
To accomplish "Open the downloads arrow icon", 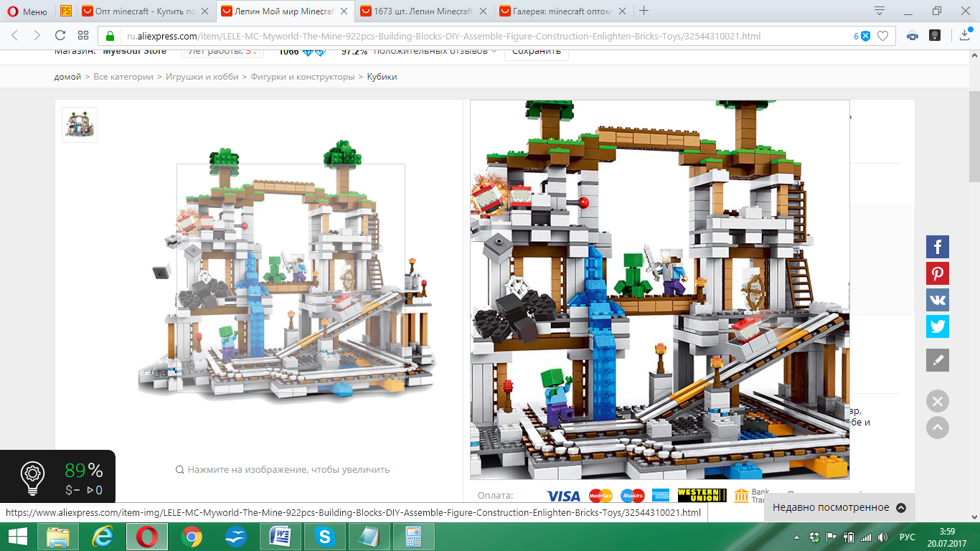I will coord(965,35).
